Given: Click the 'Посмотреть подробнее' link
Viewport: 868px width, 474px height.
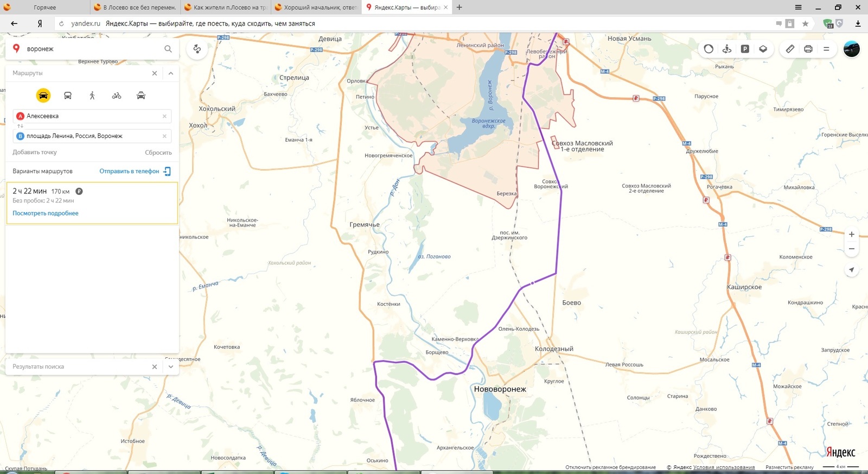Looking at the screenshot, I should point(46,213).
